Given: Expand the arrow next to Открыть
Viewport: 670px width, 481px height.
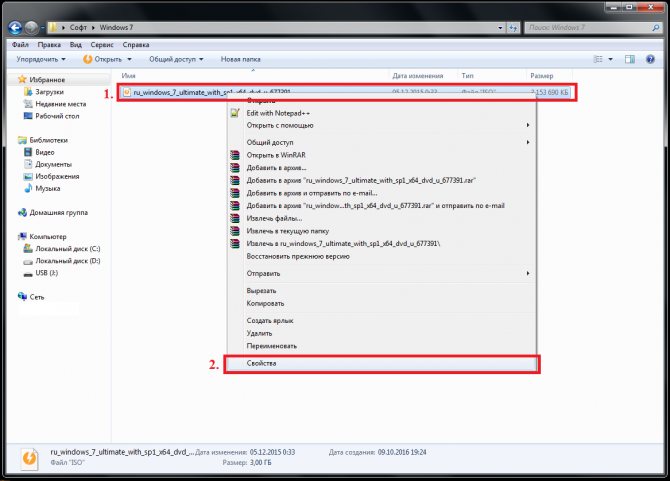Looking at the screenshot, I should pyautogui.click(x=129, y=59).
